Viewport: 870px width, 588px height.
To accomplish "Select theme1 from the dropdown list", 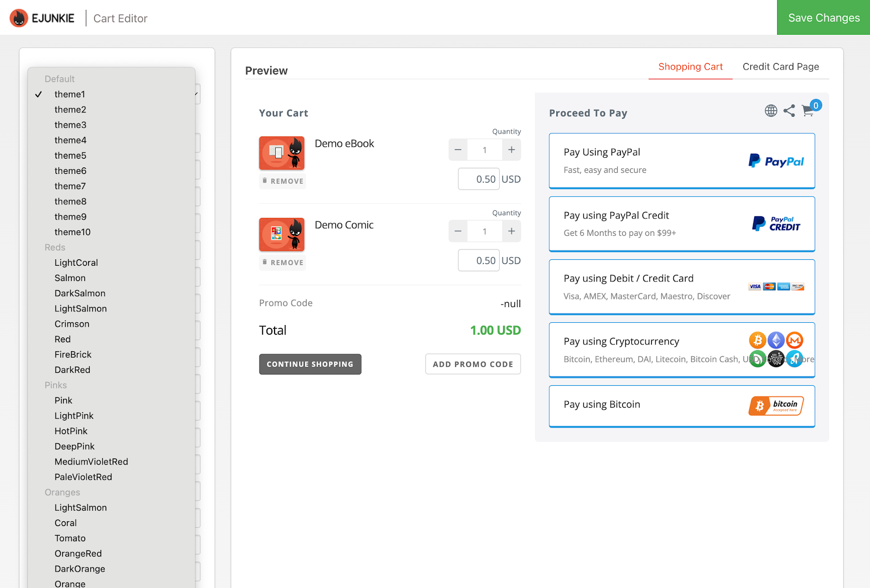I will click(111, 94).
